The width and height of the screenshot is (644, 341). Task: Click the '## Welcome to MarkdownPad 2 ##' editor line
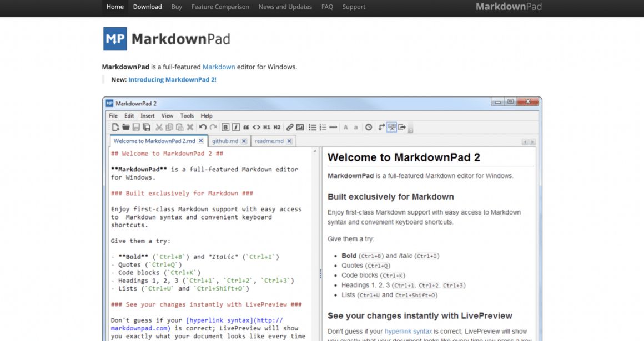coord(167,154)
